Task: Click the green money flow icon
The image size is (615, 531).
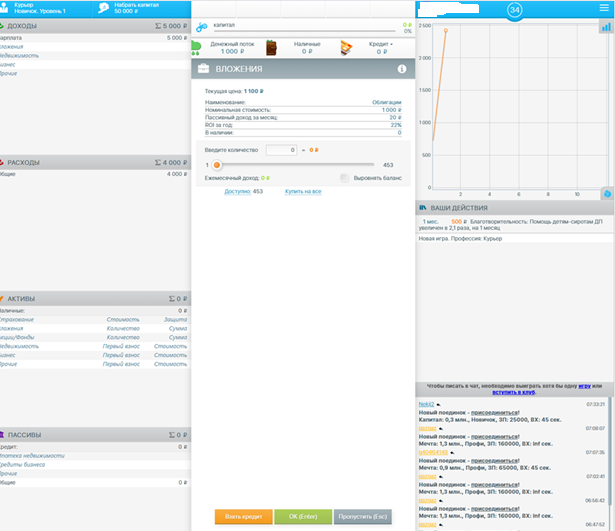Action: pos(196,48)
